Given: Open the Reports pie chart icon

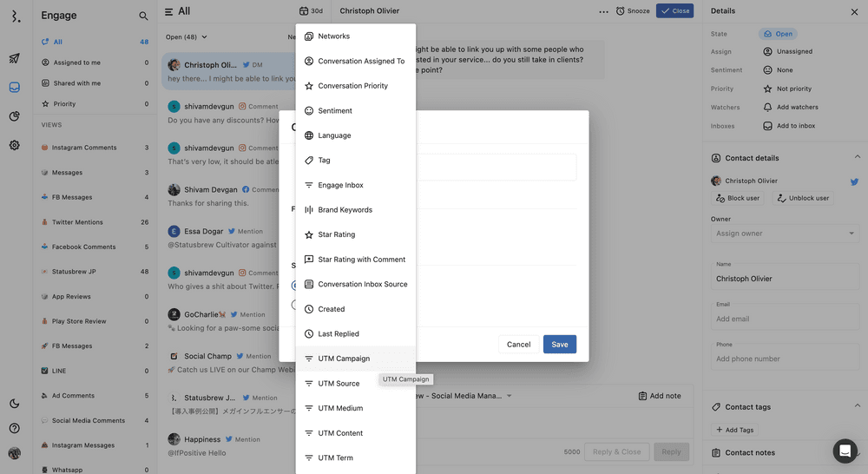Looking at the screenshot, I should point(15,116).
